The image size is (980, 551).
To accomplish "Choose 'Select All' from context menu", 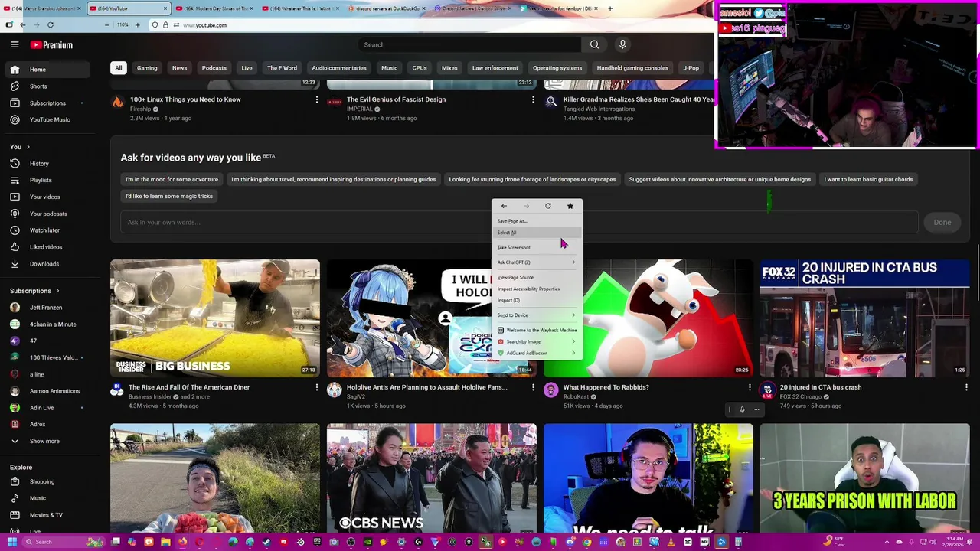I will 537,233.
